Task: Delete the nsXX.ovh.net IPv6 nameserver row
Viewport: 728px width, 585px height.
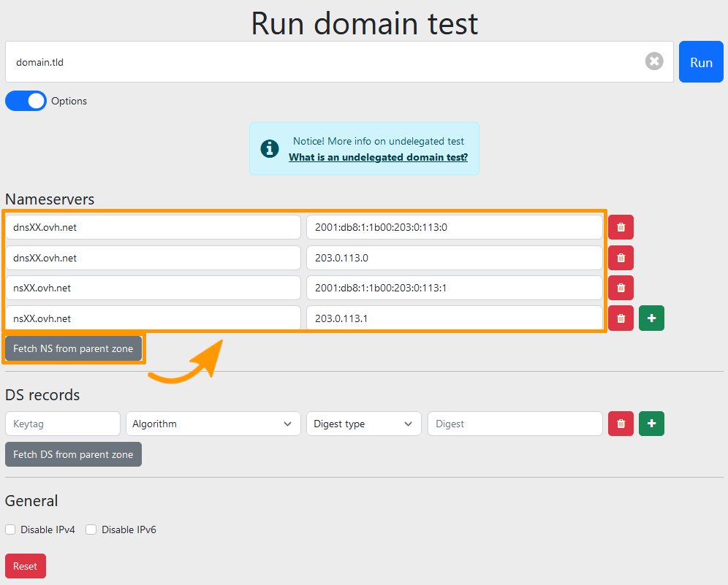Action: 621,288
